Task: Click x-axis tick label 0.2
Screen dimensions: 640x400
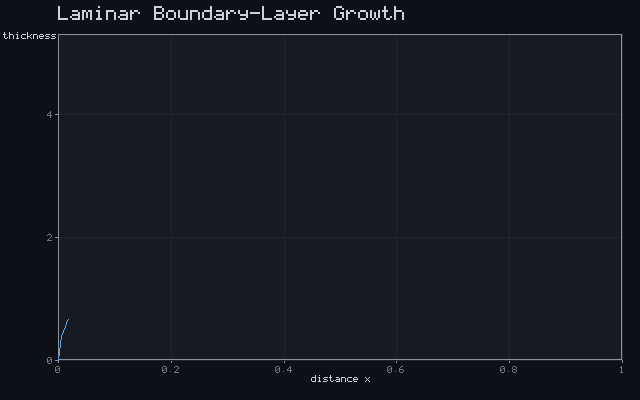Action: (x=171, y=370)
